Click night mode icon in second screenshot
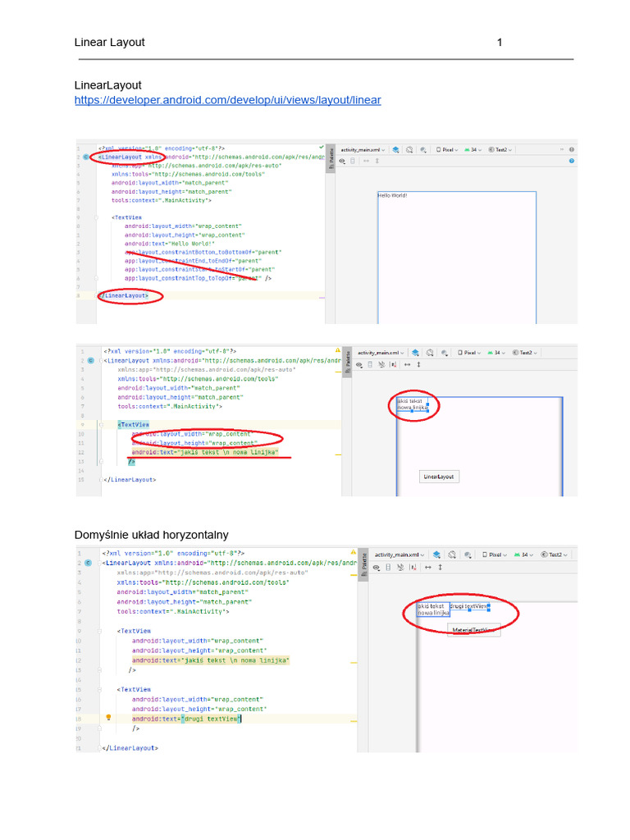The image size is (630, 840). [444, 353]
